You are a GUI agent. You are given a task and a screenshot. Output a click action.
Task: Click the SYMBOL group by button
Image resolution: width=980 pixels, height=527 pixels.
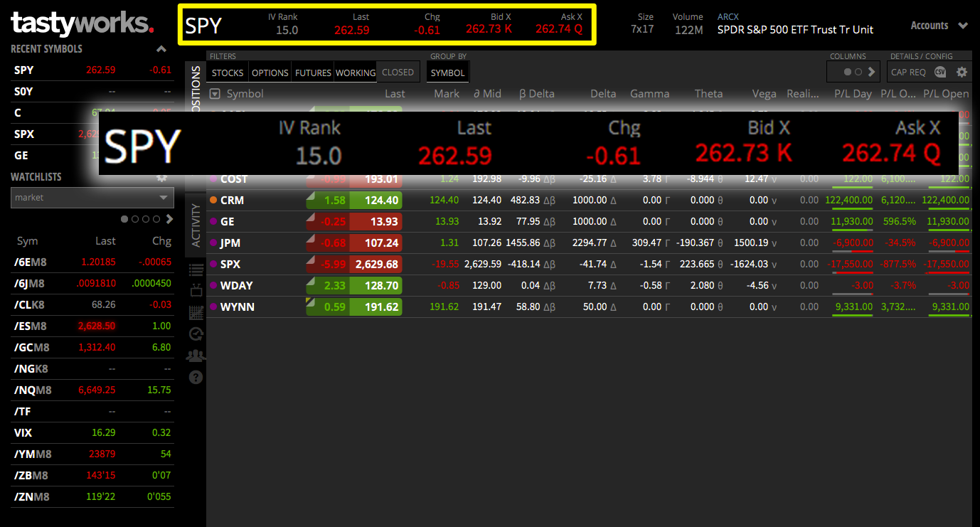coord(447,72)
